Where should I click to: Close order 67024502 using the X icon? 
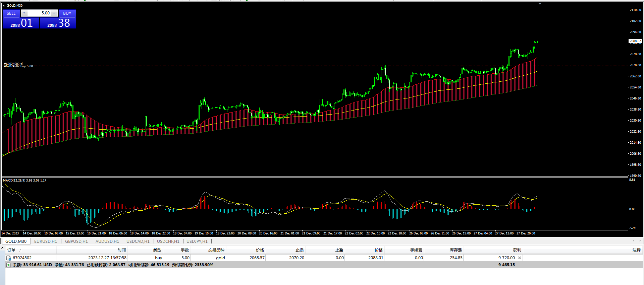pos(520,258)
